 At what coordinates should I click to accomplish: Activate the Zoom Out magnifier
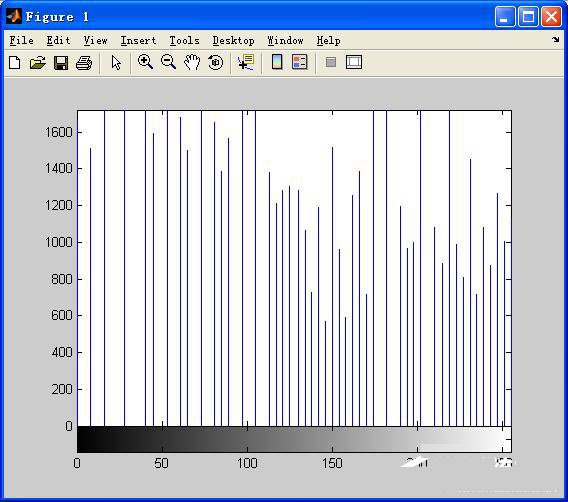click(x=168, y=62)
